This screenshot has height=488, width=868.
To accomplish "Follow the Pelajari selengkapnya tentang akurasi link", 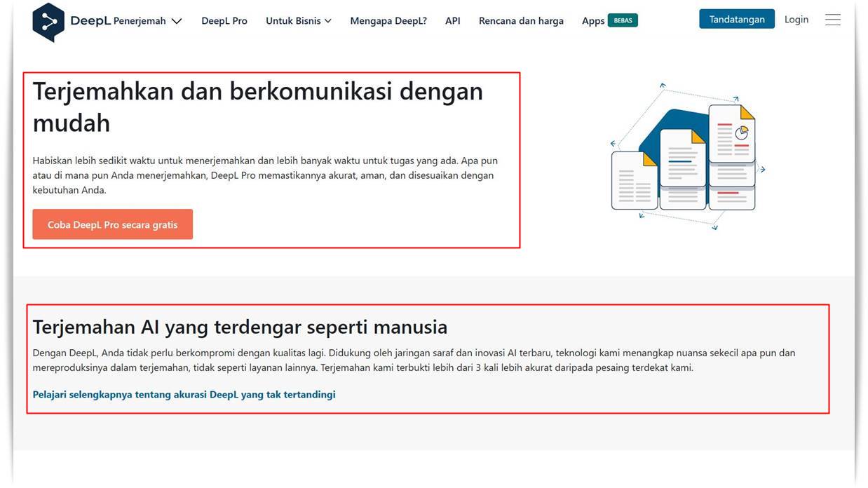I will (x=184, y=395).
